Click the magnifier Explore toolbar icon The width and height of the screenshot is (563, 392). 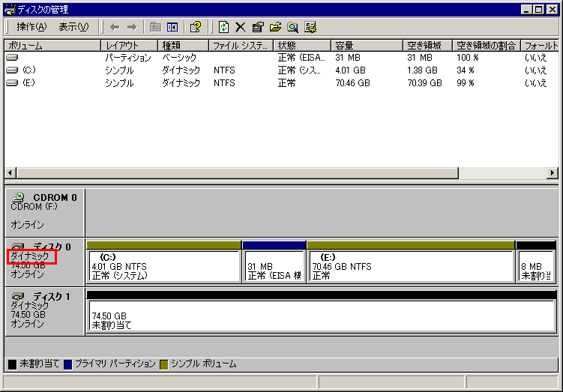[x=292, y=27]
